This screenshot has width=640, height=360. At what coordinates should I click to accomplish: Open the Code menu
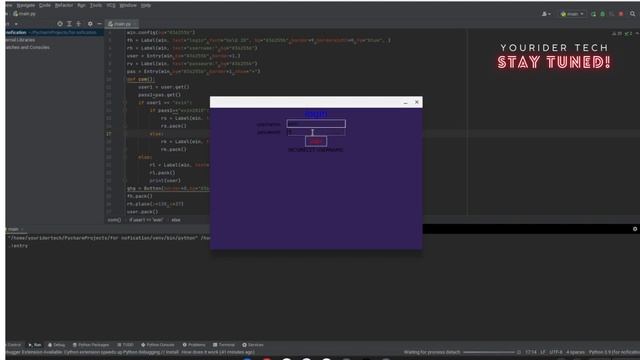(45, 5)
